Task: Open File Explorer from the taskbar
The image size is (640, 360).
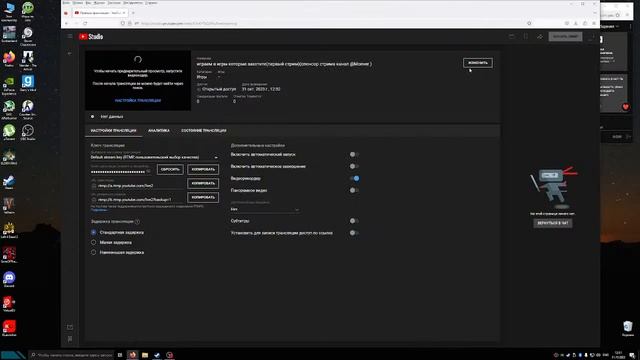Action: click(145, 355)
